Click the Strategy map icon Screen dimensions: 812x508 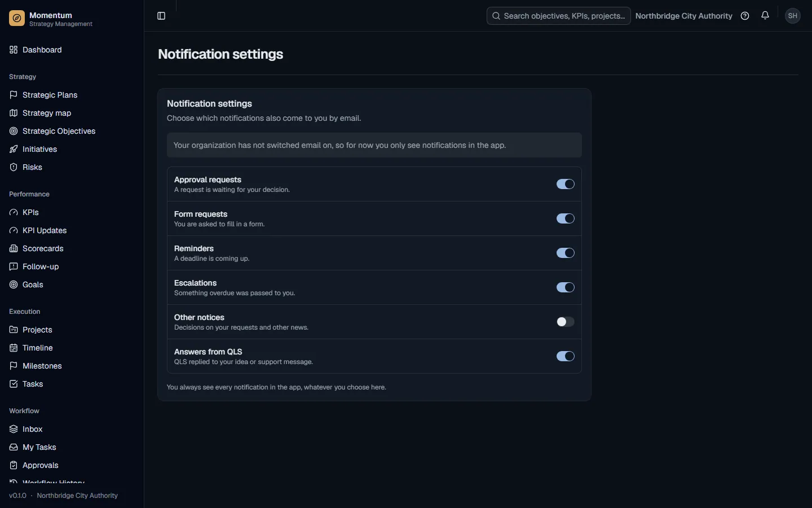click(x=14, y=113)
